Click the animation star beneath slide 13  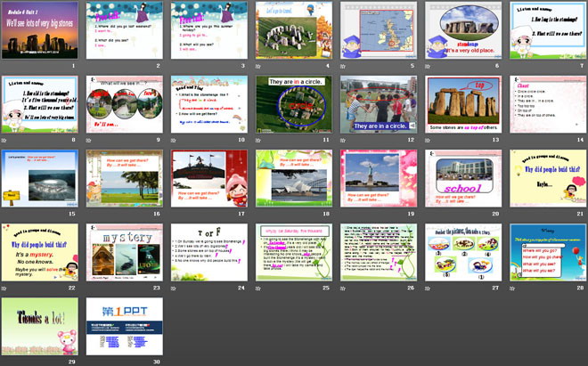(x=429, y=140)
